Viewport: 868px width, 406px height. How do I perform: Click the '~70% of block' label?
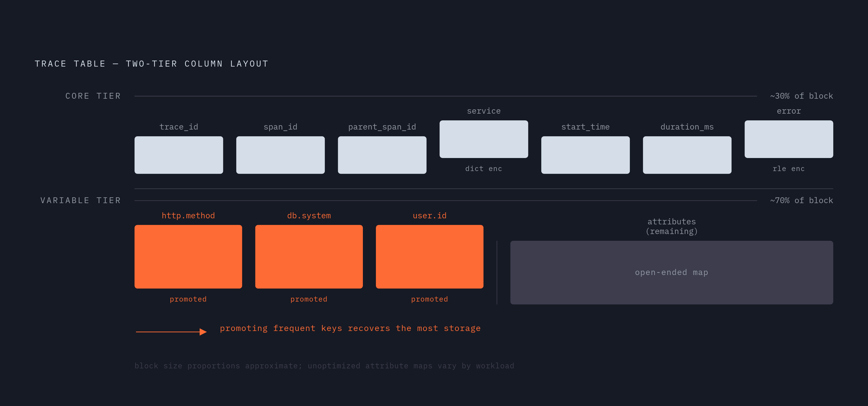802,201
